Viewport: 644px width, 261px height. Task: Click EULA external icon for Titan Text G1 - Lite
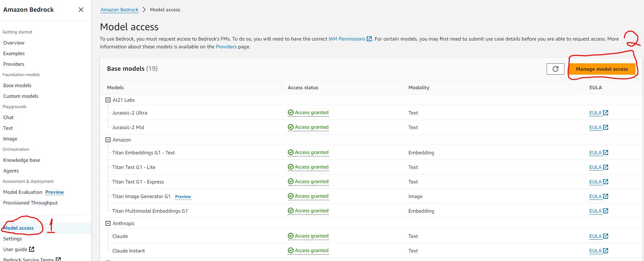pyautogui.click(x=606, y=167)
